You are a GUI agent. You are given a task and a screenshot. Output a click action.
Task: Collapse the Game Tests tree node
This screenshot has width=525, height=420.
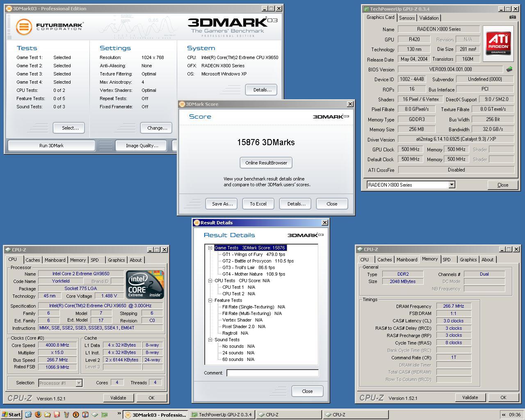tap(210, 248)
